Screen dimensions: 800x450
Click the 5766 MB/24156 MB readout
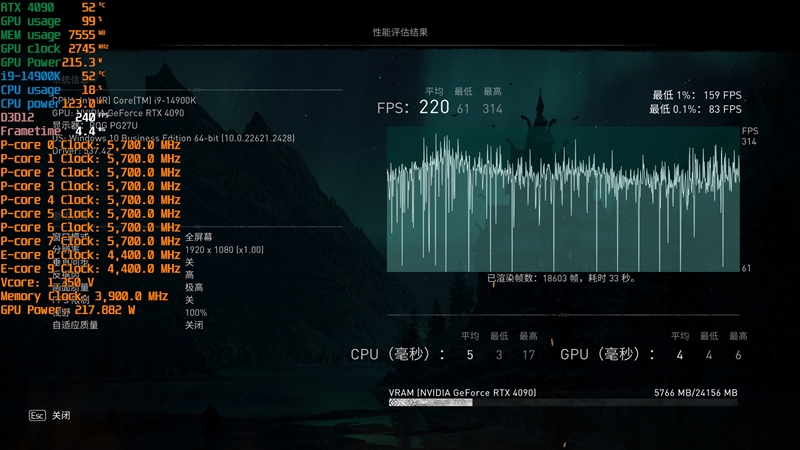click(x=696, y=393)
